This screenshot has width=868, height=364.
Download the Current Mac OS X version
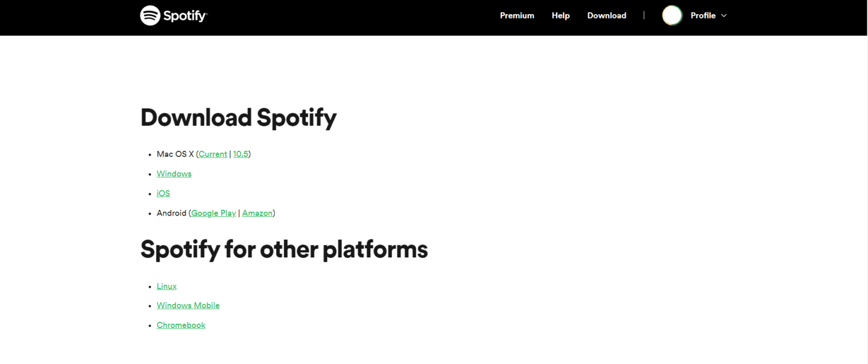(x=212, y=154)
